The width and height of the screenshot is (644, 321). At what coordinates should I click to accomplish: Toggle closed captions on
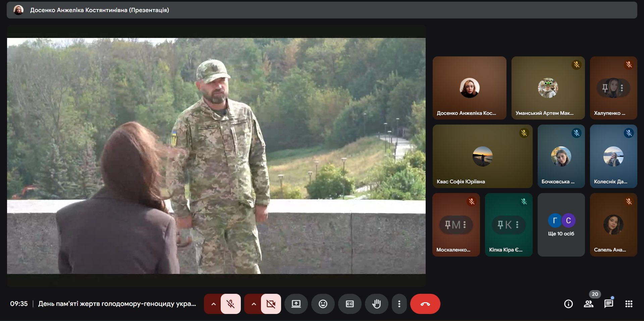(350, 304)
